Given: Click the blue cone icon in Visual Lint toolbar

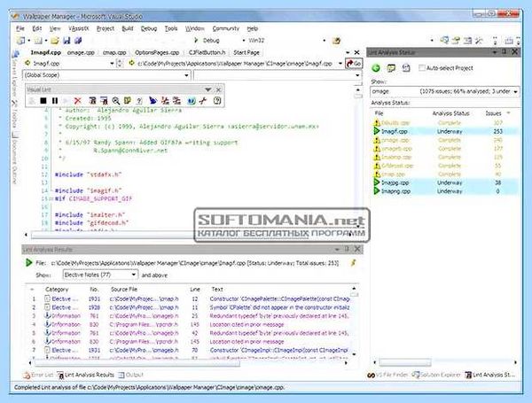Looking at the screenshot, I should click(x=153, y=101).
